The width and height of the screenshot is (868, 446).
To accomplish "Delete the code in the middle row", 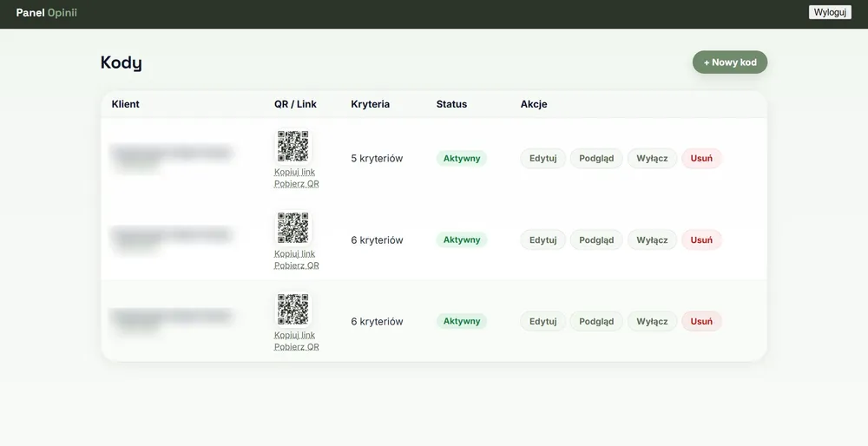I will pyautogui.click(x=701, y=240).
